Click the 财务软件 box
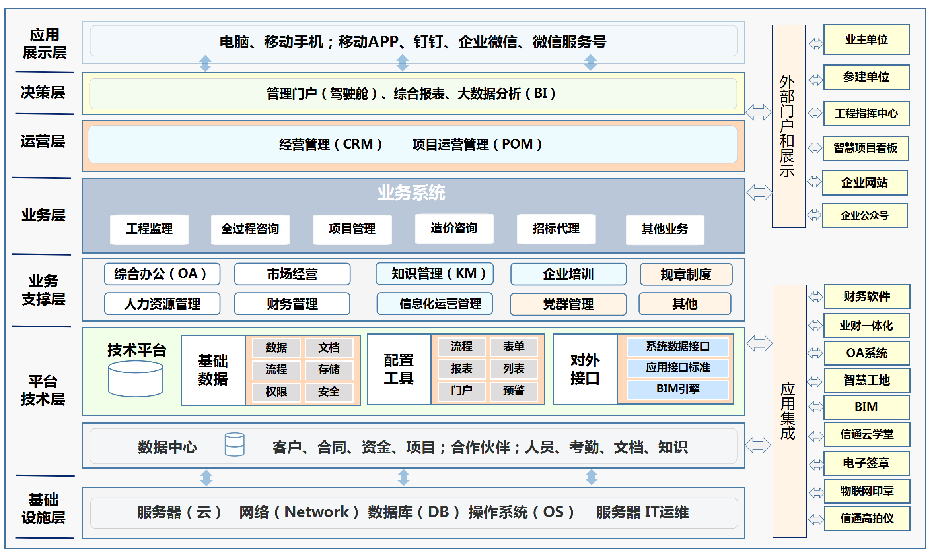This screenshot has width=936, height=560. click(x=867, y=296)
